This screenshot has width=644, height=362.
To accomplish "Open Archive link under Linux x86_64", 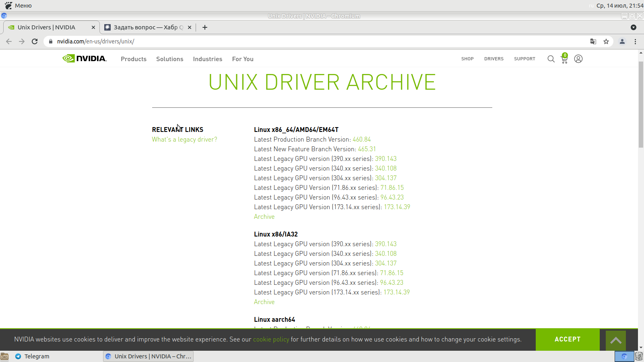I will (264, 217).
